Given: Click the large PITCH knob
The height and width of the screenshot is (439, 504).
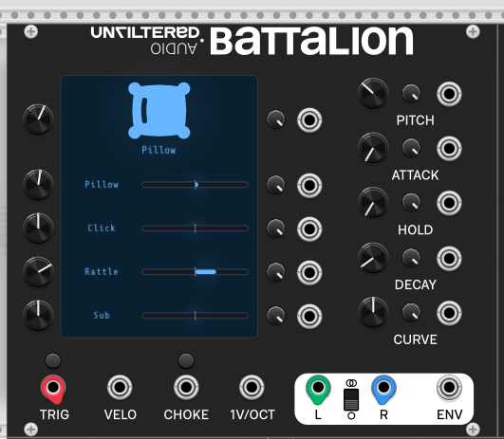Looking at the screenshot, I should click(x=373, y=93).
